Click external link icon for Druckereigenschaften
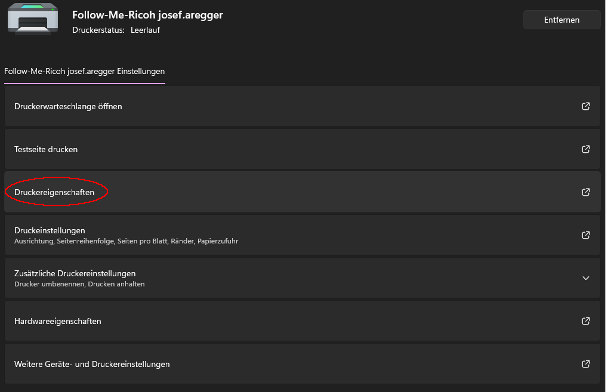The height and width of the screenshot is (392, 606). 586,192
